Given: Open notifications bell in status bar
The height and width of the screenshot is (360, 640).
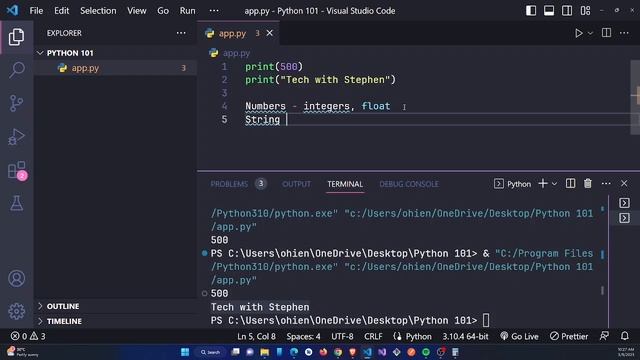Looking at the screenshot, I should [624, 336].
